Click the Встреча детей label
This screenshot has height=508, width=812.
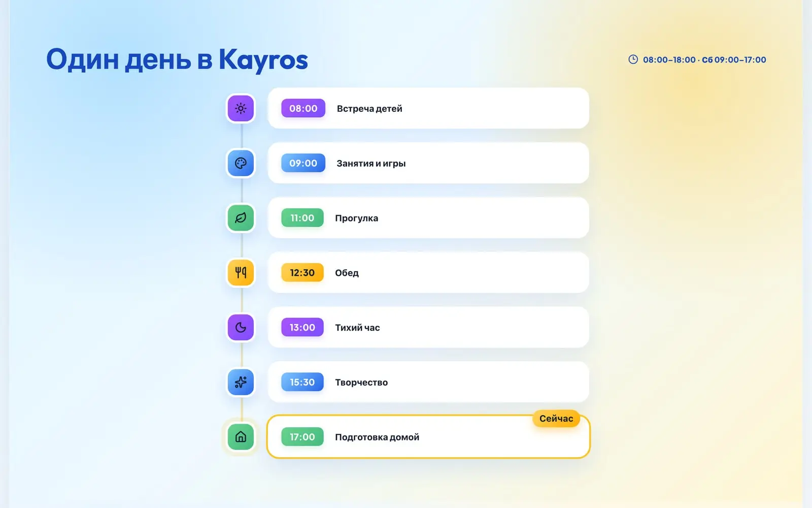[369, 109]
